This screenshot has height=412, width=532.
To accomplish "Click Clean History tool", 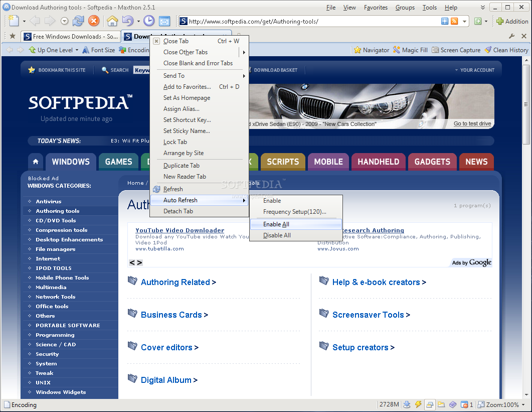I will [506, 50].
